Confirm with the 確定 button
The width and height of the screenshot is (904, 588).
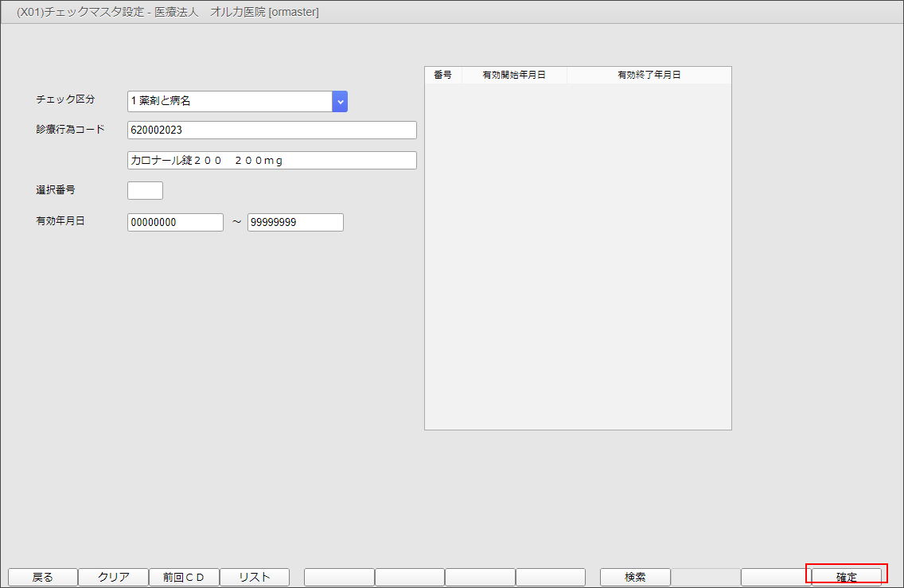847,577
